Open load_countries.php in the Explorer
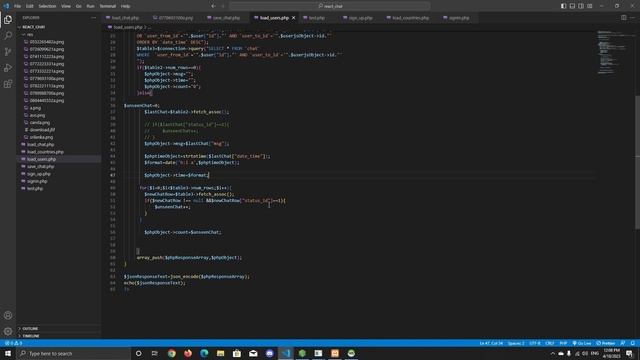This screenshot has height=360, width=640. point(59,152)
